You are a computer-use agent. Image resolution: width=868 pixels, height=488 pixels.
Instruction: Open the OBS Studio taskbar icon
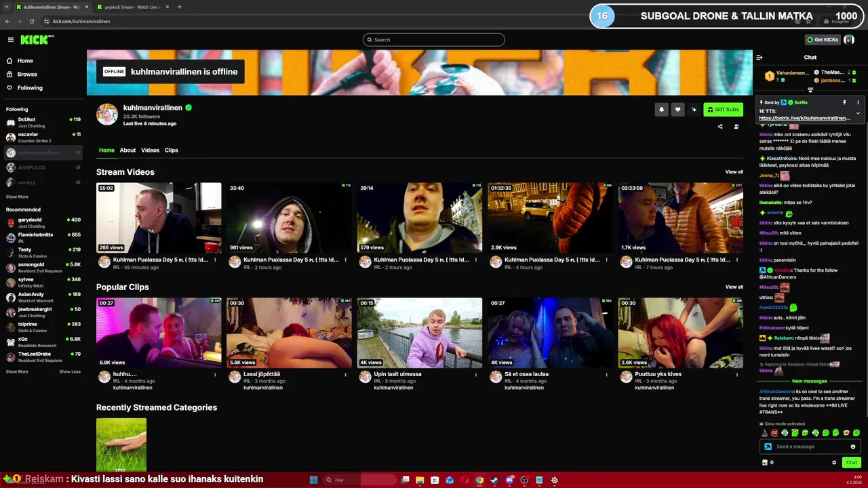pyautogui.click(x=524, y=480)
